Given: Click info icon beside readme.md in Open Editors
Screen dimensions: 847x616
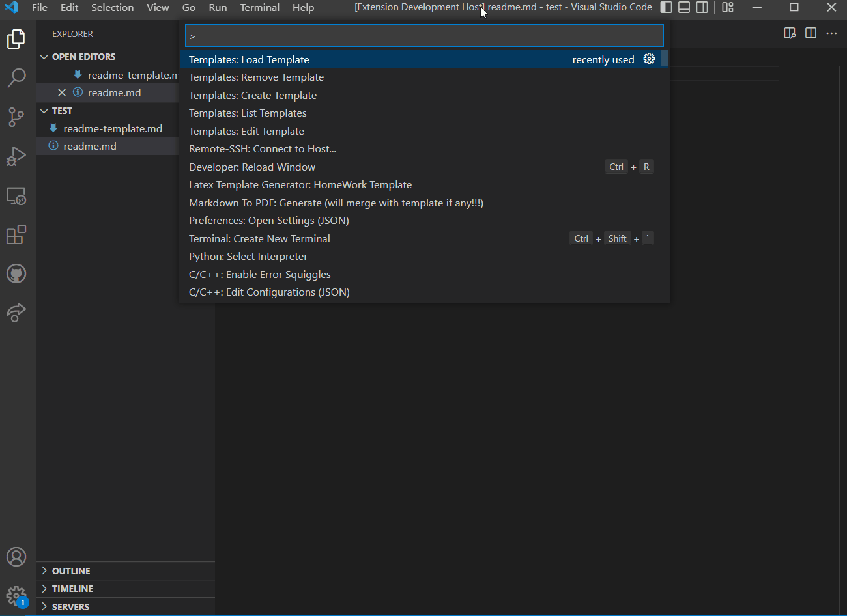Looking at the screenshot, I should coord(78,92).
